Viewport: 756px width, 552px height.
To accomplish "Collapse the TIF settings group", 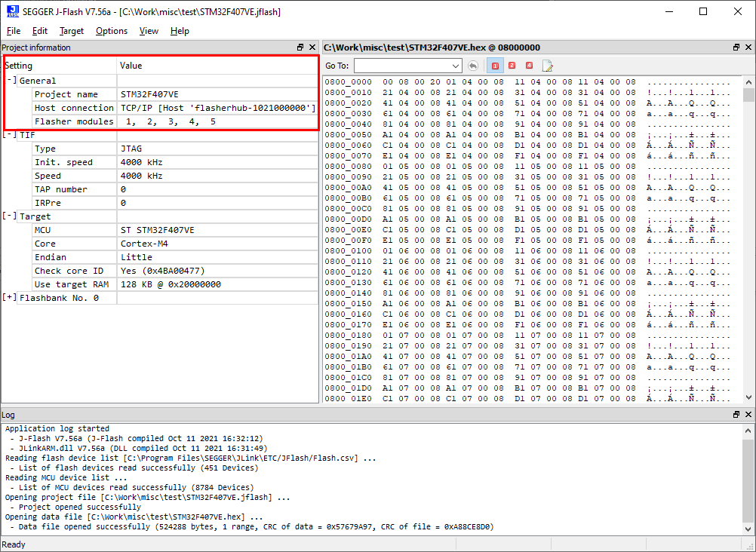I will (x=10, y=135).
